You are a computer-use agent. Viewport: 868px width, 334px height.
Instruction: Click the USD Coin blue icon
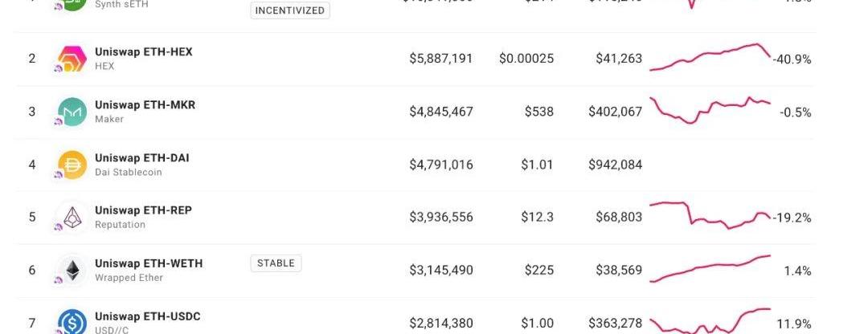(x=72, y=322)
